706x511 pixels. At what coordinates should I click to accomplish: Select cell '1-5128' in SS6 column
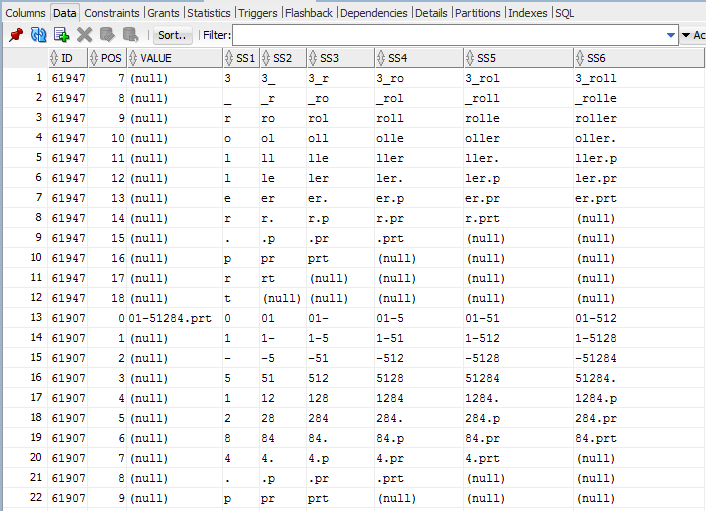click(639, 338)
